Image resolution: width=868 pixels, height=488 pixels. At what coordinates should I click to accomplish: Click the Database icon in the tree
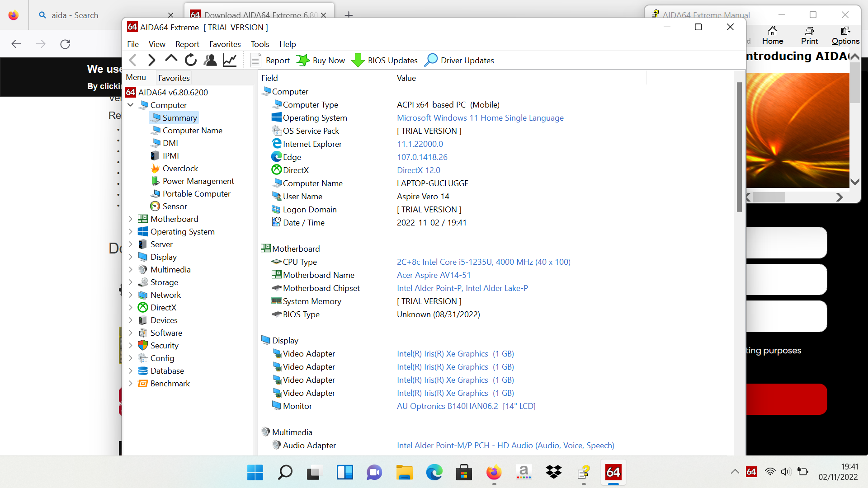(143, 371)
